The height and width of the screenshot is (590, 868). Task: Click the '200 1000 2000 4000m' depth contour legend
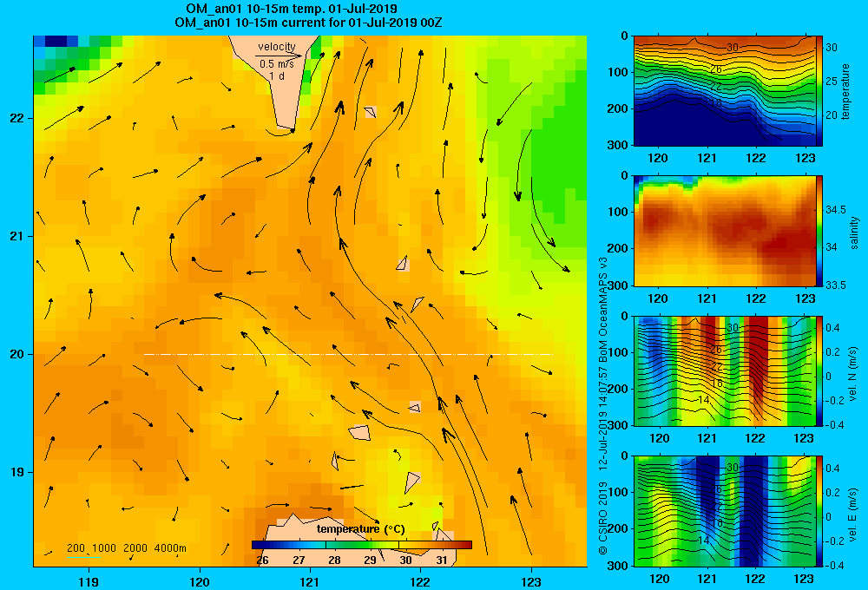(x=126, y=548)
